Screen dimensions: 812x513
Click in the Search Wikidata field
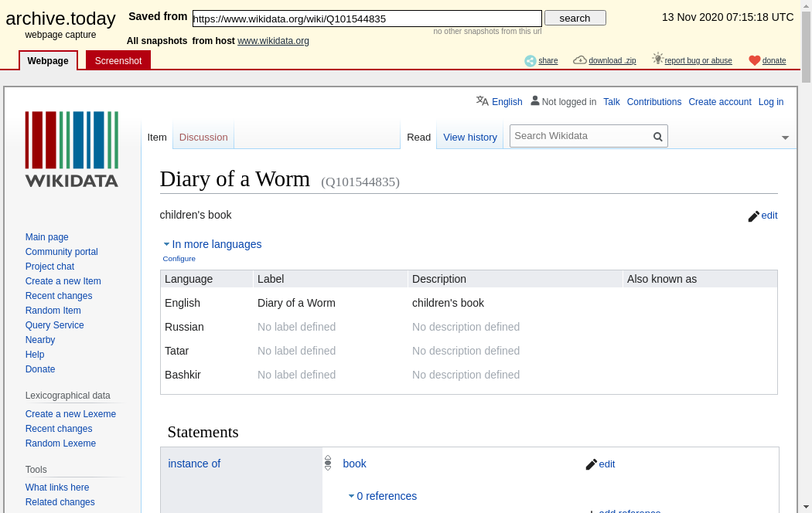click(x=580, y=136)
